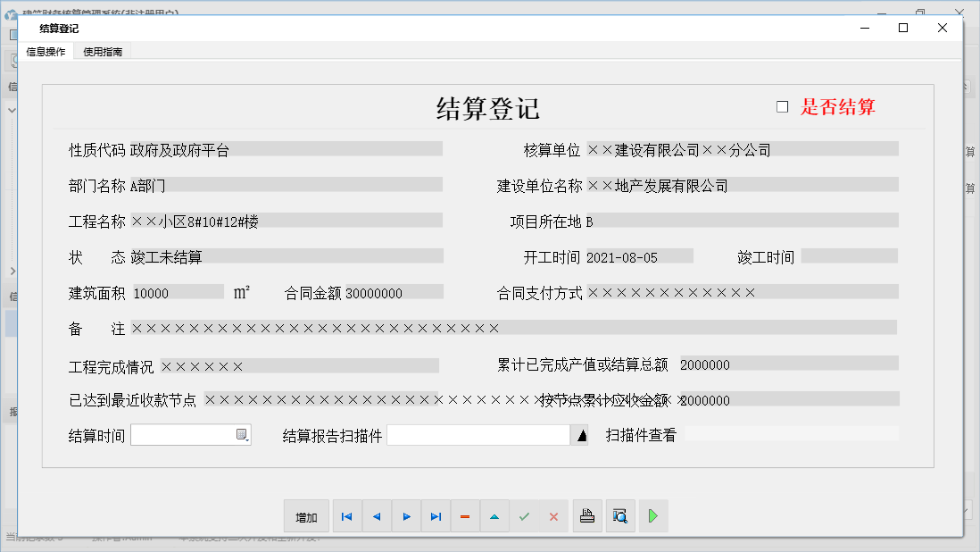
Task: Open the 使用指南 tab
Action: [102, 51]
